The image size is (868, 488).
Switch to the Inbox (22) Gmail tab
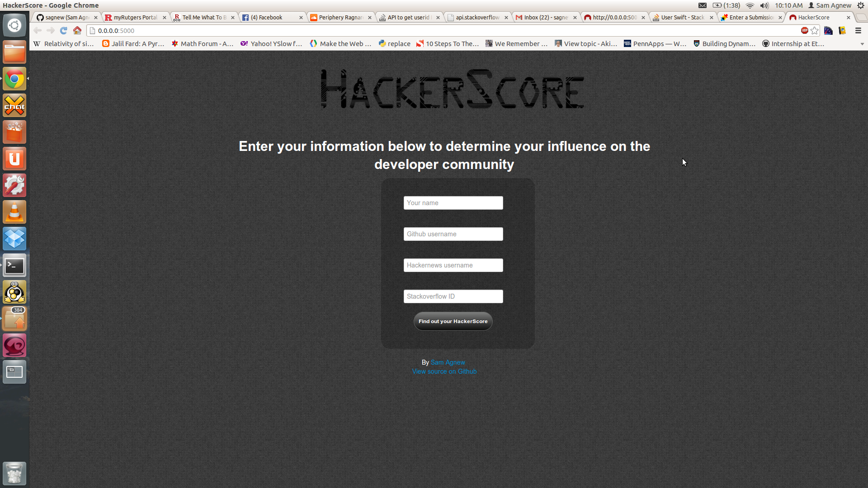(x=545, y=18)
